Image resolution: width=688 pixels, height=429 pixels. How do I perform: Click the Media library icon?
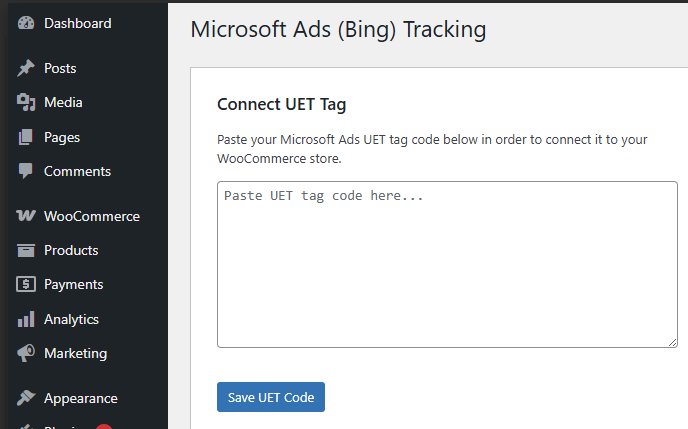point(26,102)
